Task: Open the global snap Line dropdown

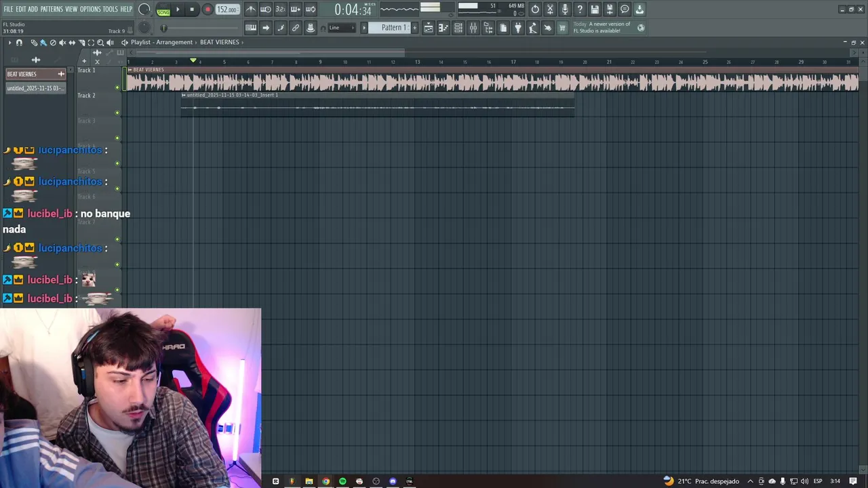Action: [x=341, y=28]
